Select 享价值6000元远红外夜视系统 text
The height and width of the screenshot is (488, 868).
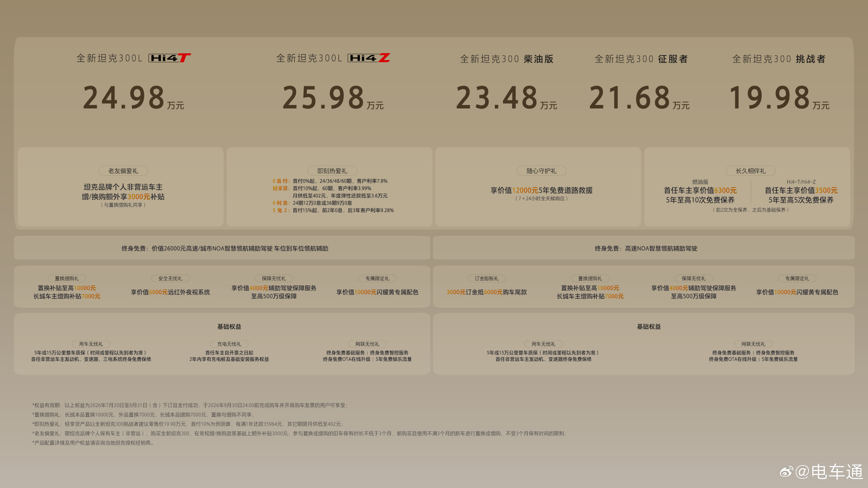170,292
